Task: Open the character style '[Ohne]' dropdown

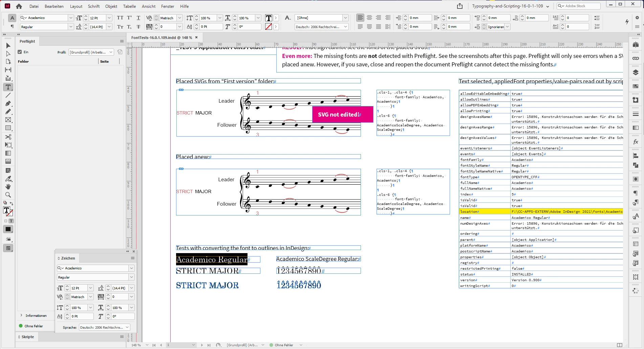Action: click(x=345, y=18)
